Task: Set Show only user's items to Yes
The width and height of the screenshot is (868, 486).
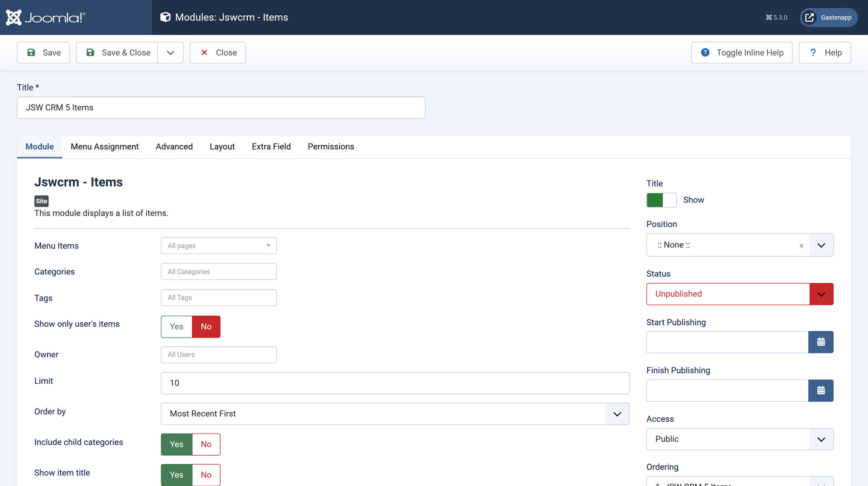Action: coord(176,327)
